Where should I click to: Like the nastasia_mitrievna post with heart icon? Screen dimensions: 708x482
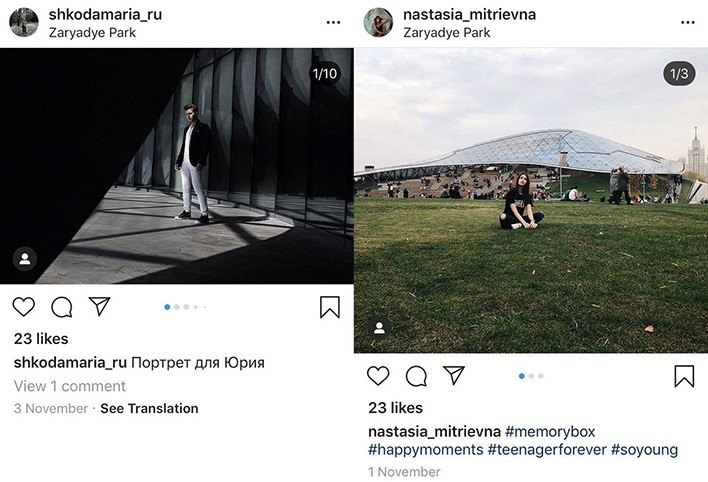(x=378, y=376)
